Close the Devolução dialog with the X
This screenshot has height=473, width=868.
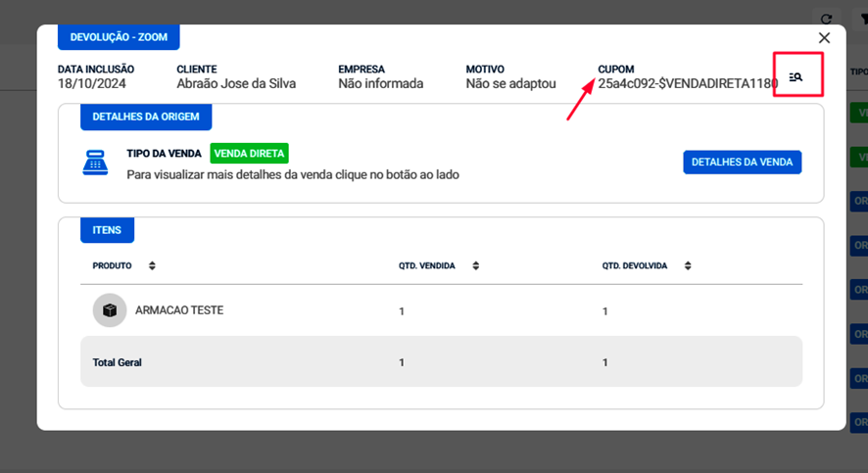pos(824,37)
